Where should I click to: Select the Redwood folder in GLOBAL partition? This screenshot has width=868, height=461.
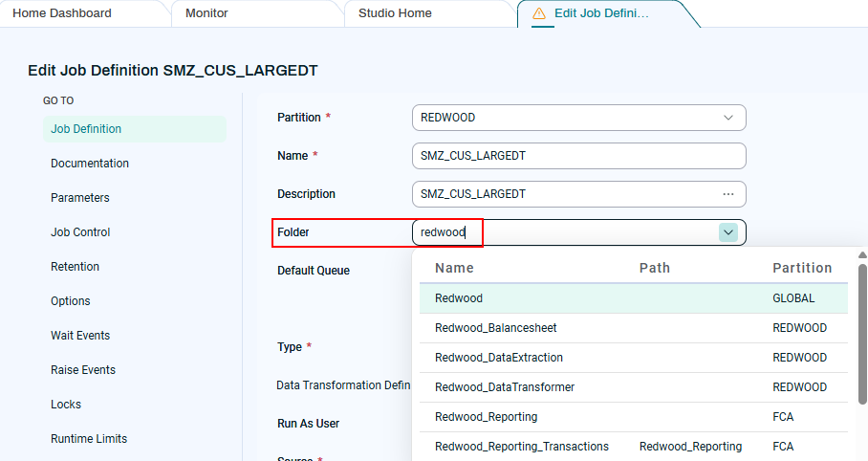pos(633,298)
